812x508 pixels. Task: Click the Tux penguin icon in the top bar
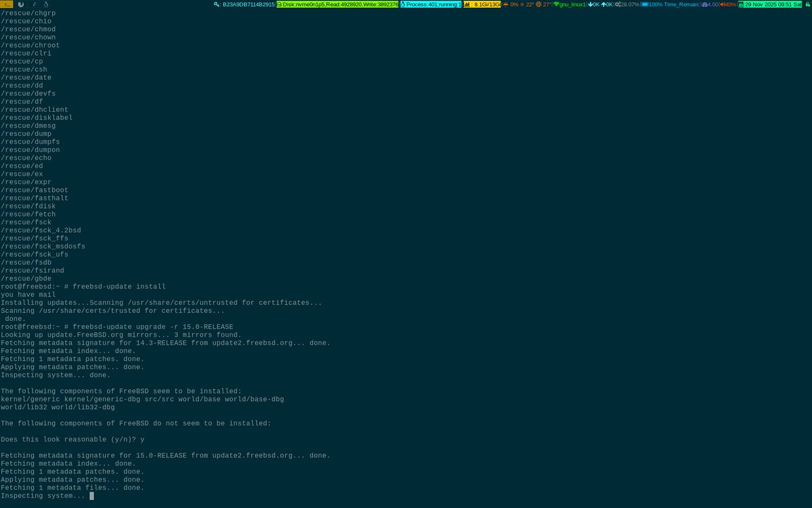(x=46, y=4)
